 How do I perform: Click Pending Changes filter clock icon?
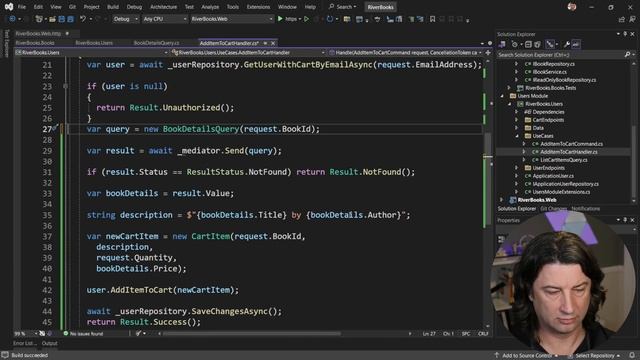coord(515,44)
